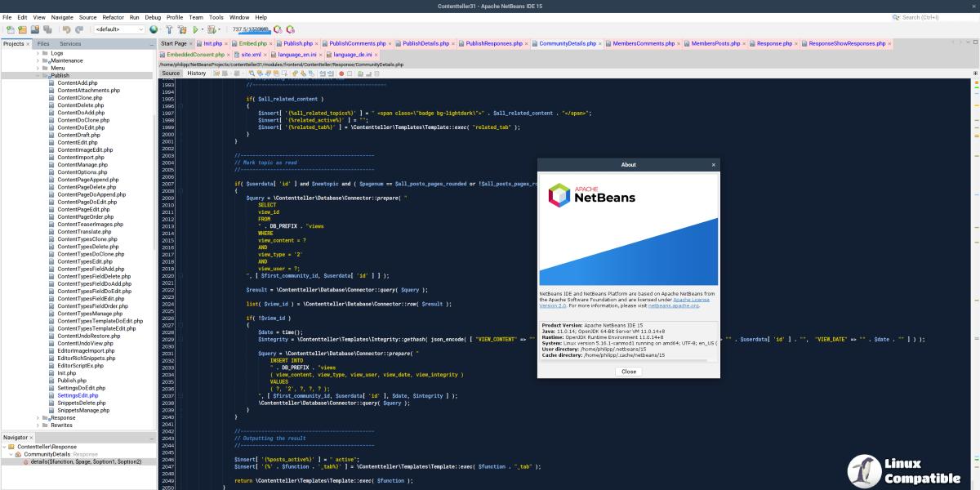Open the Refactor menu
This screenshot has width=980, height=490.
click(113, 17)
